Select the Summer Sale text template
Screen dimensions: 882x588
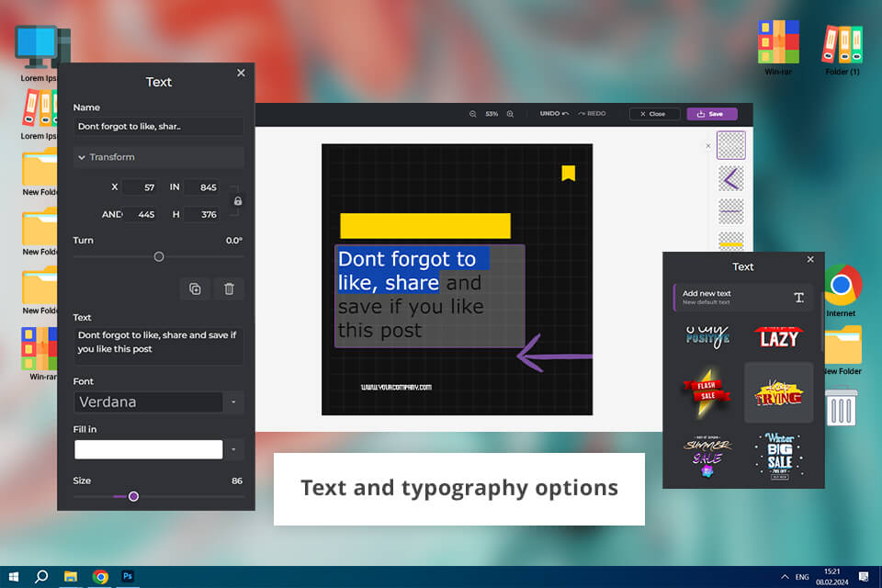click(707, 456)
